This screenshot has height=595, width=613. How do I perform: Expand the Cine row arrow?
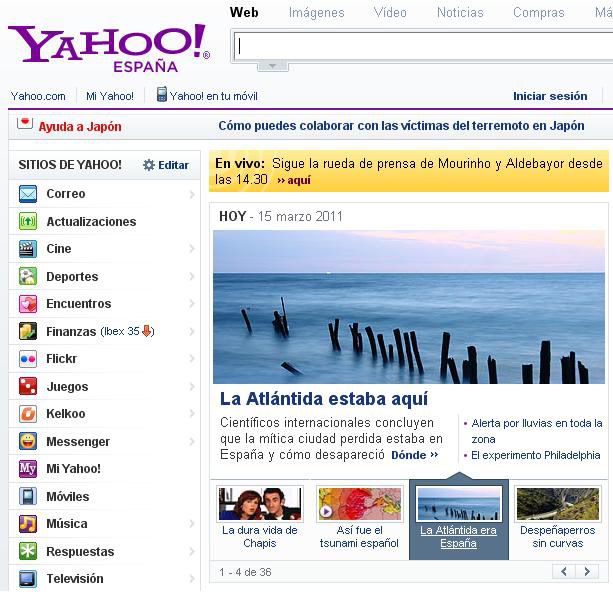(192, 249)
